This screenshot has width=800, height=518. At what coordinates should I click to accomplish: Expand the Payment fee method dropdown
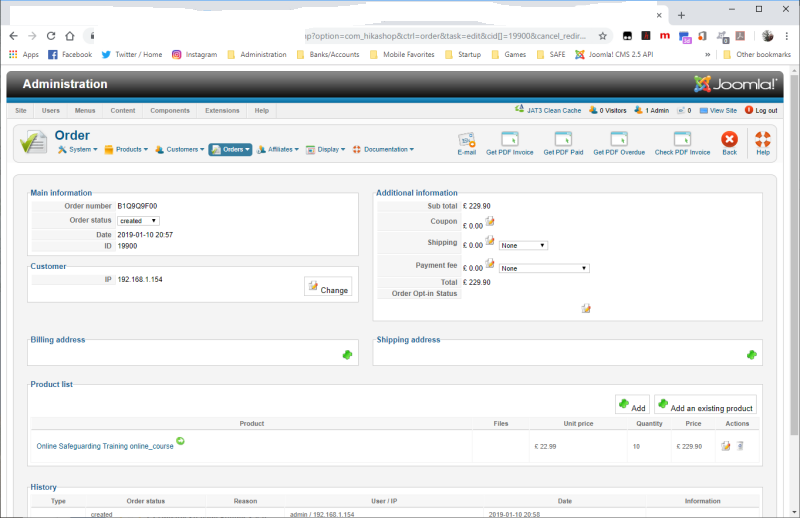[544, 268]
